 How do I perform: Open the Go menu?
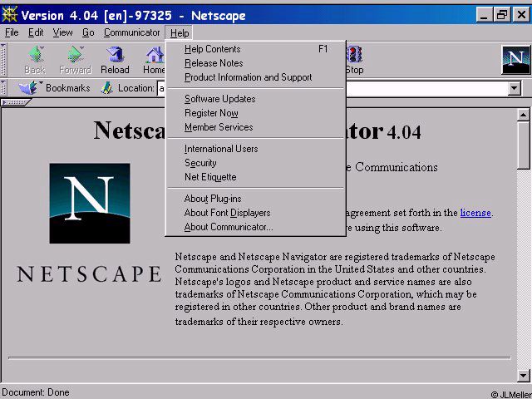pyautogui.click(x=88, y=32)
